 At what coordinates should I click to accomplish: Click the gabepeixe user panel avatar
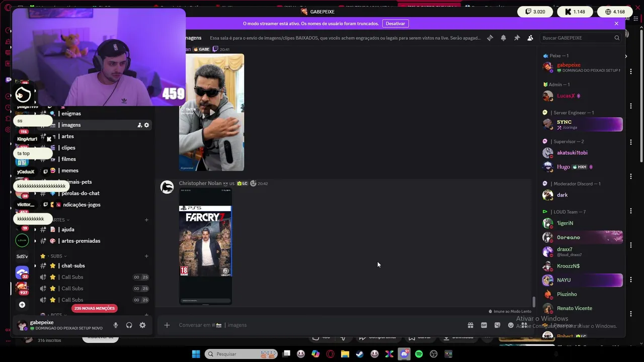[22, 325]
